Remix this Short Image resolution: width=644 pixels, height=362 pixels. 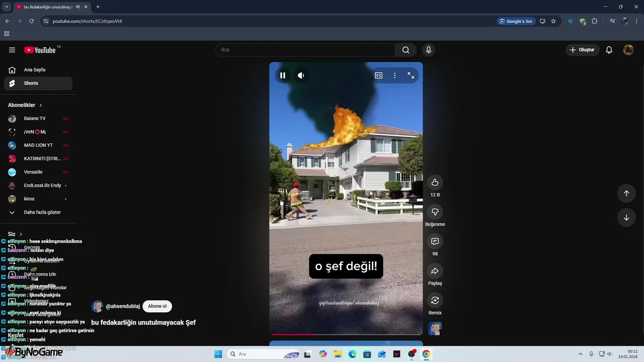pyautogui.click(x=435, y=300)
